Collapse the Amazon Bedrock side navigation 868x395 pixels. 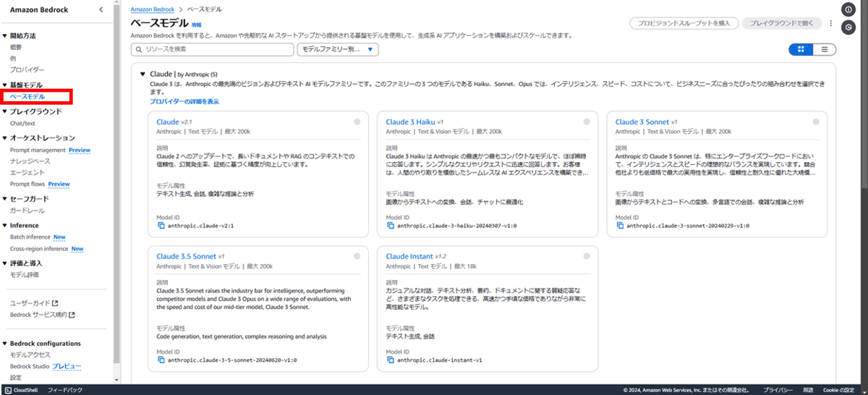click(x=101, y=9)
